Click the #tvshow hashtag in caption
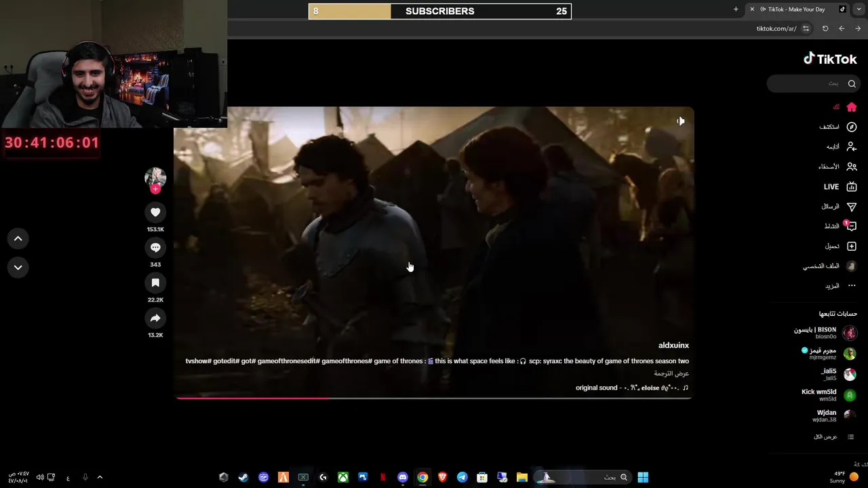 (198, 361)
